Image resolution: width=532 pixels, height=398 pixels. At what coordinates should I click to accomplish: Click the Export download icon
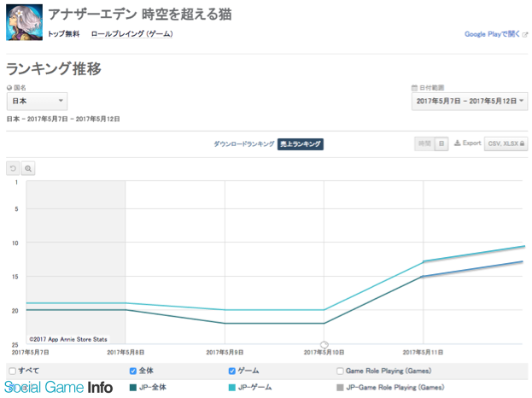[x=458, y=143]
